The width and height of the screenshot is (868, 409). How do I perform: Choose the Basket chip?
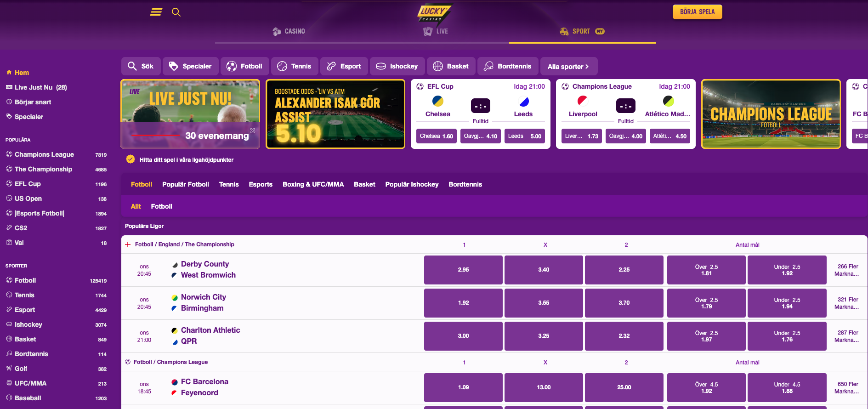[x=451, y=66]
